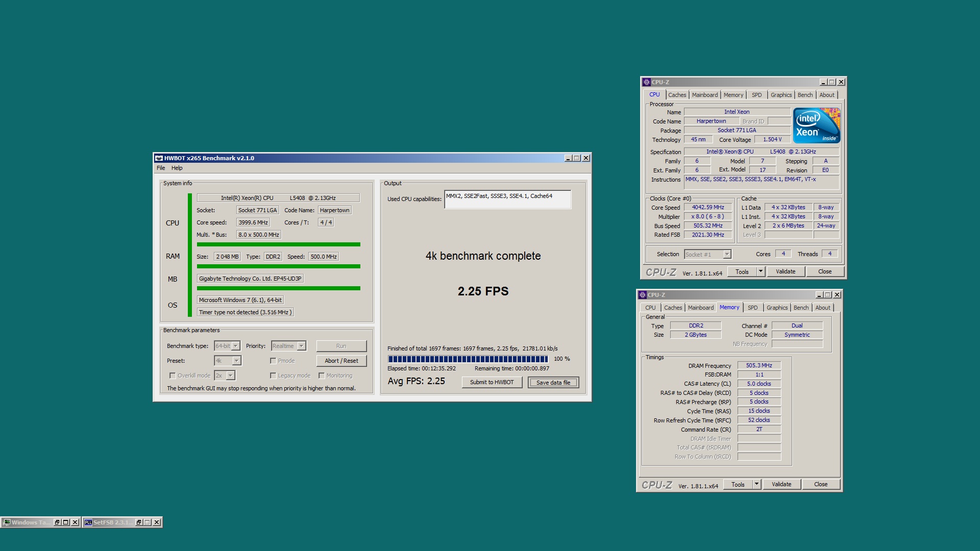980x551 pixels.
Task: Click title icon of CPU-Z memory window
Action: click(643, 295)
